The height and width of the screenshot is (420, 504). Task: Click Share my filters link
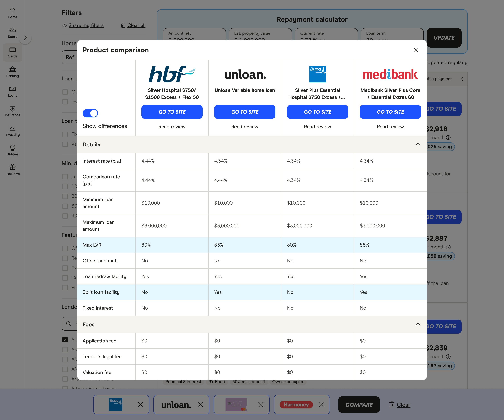86,25
